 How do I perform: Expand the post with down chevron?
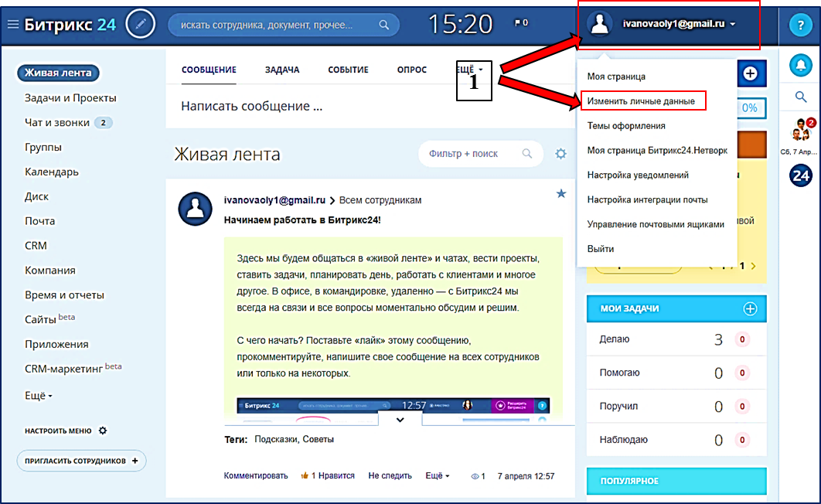(x=400, y=419)
